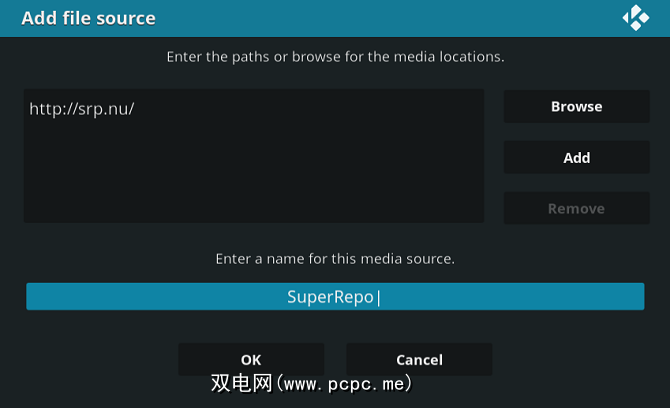
Task: Click the www.pcpc.me watermark text
Action: [x=345, y=383]
